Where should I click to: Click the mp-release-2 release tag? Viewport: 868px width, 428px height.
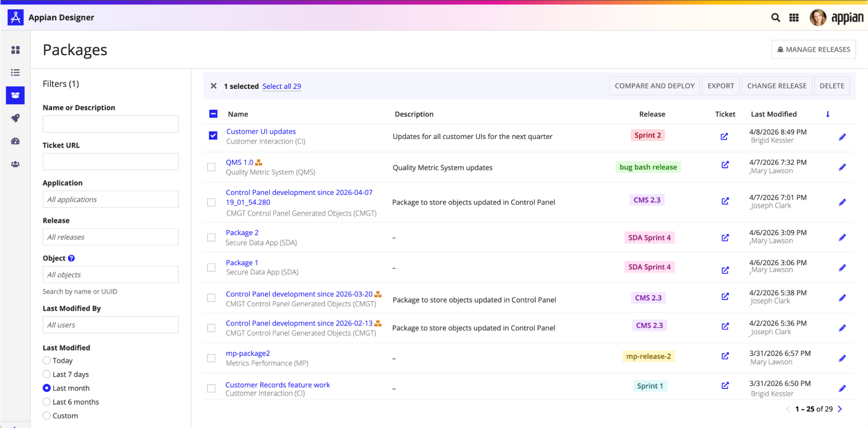[x=649, y=356]
